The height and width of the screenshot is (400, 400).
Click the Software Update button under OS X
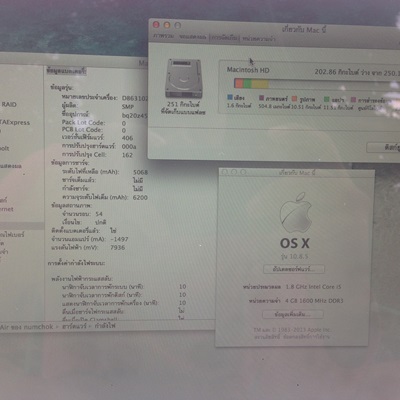(x=294, y=269)
